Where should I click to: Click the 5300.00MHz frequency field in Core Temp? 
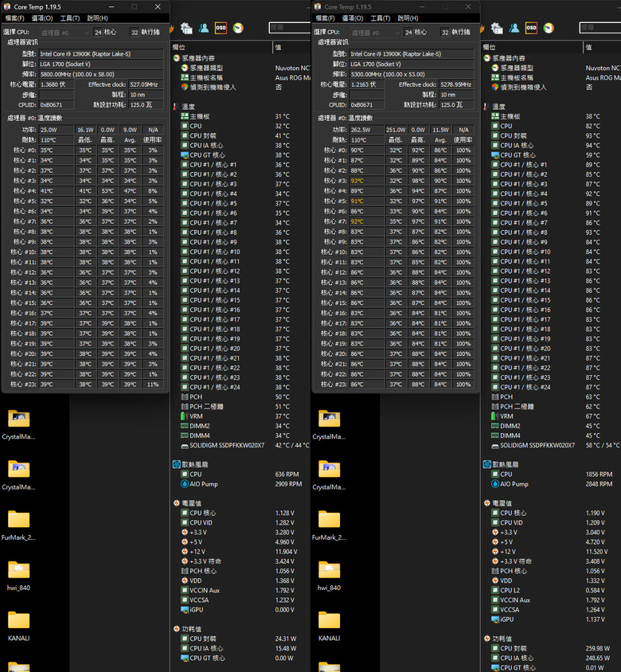coord(412,74)
